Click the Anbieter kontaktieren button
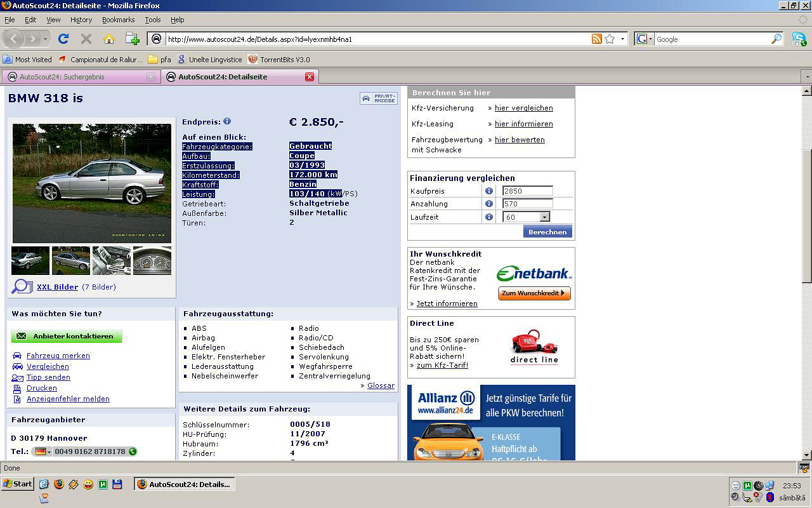 (67, 337)
